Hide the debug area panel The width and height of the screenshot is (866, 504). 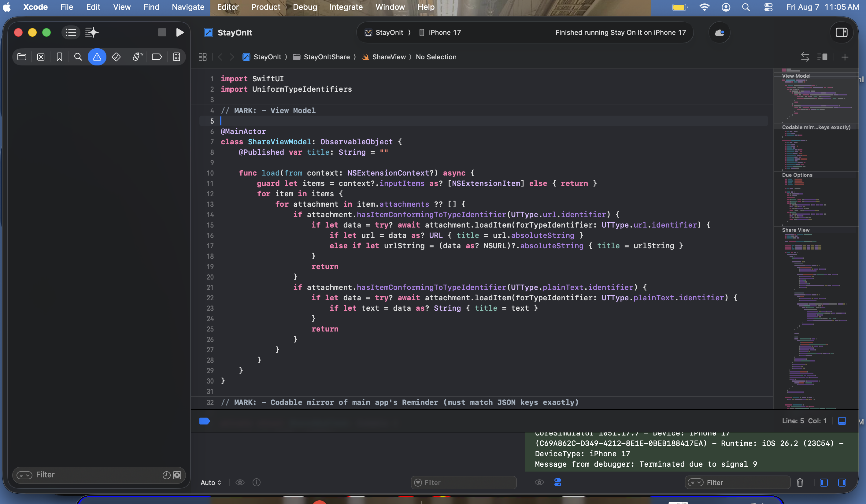[842, 421]
